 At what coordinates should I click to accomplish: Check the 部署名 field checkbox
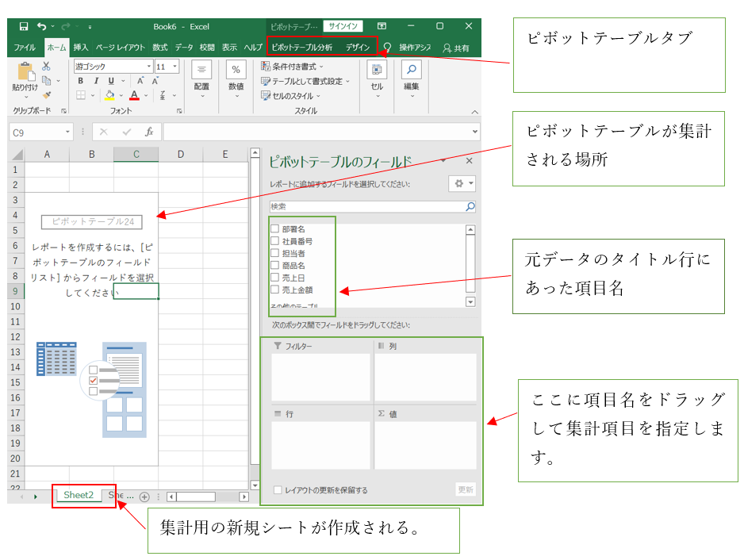tap(275, 229)
